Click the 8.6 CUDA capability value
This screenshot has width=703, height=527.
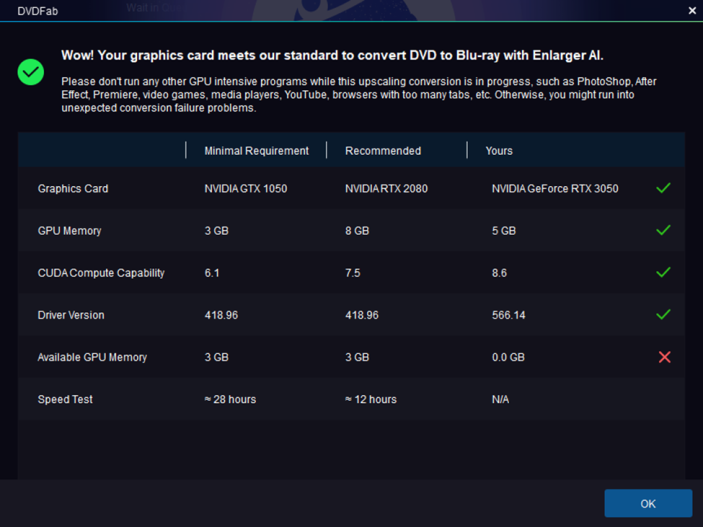[499, 273]
